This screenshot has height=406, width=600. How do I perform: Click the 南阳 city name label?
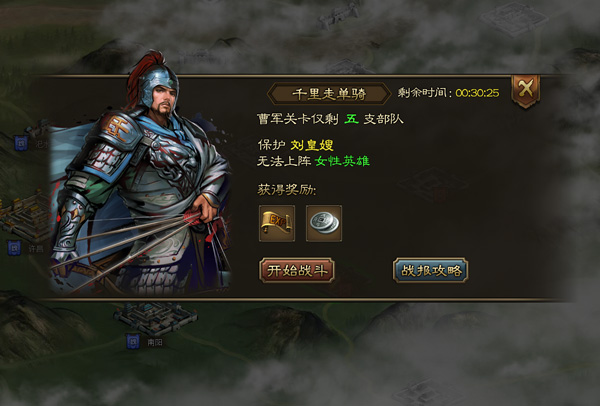click(155, 342)
